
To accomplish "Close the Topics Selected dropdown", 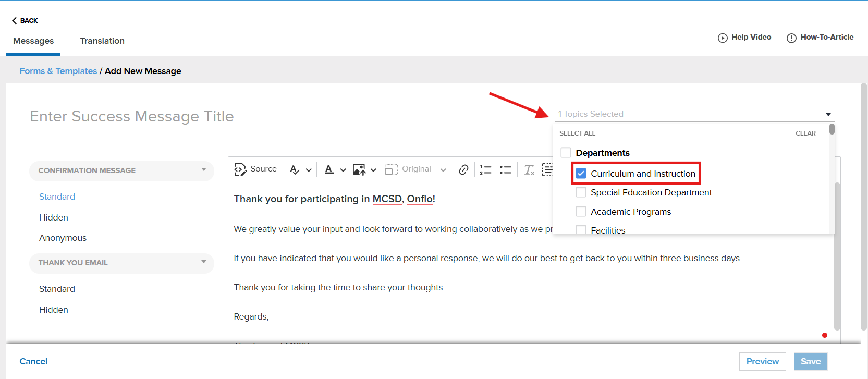I will pyautogui.click(x=828, y=114).
